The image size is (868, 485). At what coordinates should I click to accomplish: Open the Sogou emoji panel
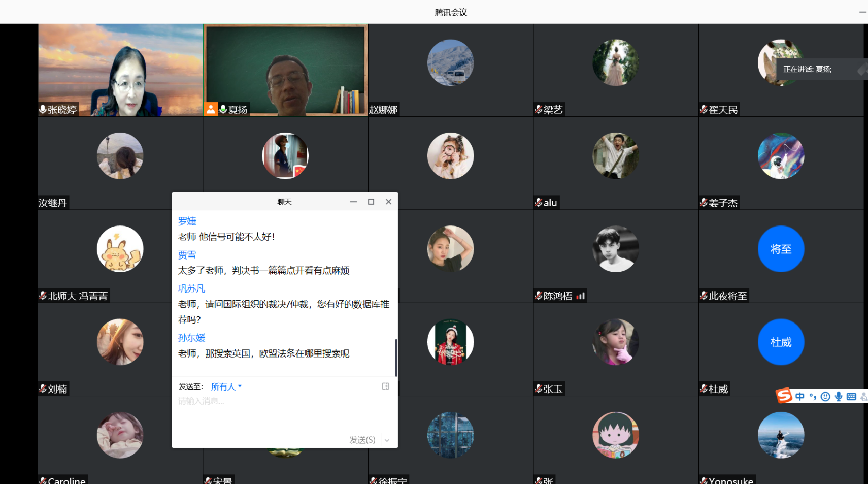point(825,397)
